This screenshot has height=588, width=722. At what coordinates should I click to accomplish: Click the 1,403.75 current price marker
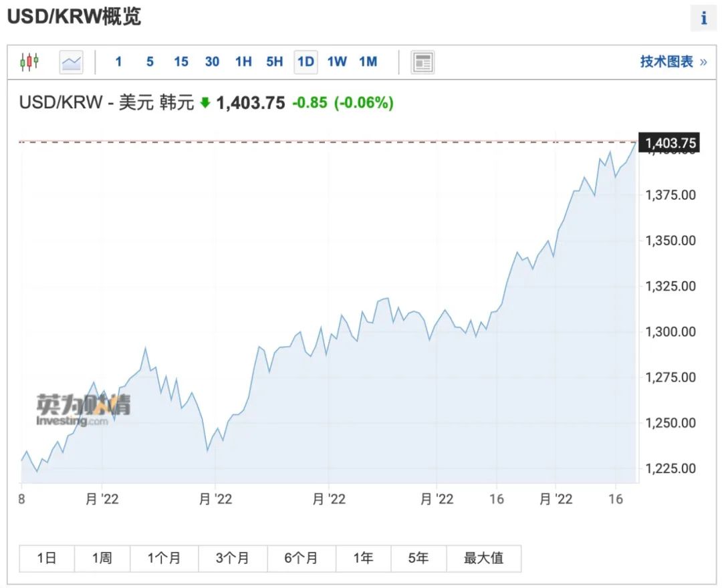(x=669, y=143)
